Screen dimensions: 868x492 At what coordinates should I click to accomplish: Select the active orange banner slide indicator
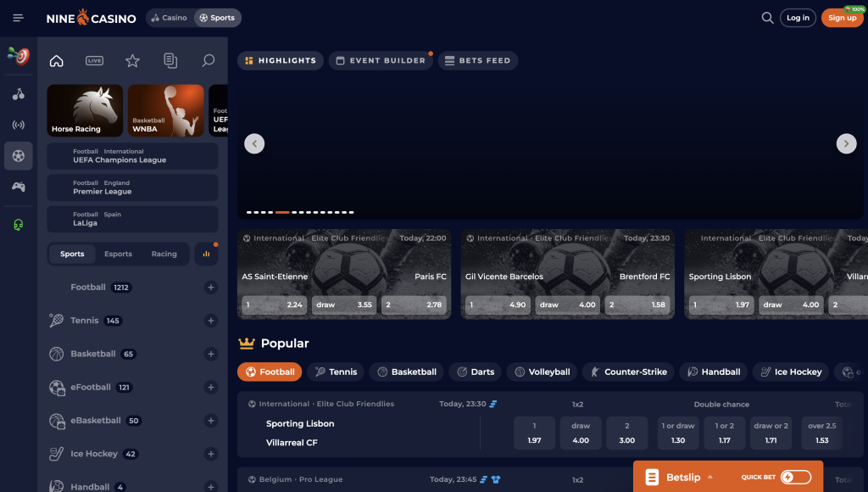[x=282, y=212]
